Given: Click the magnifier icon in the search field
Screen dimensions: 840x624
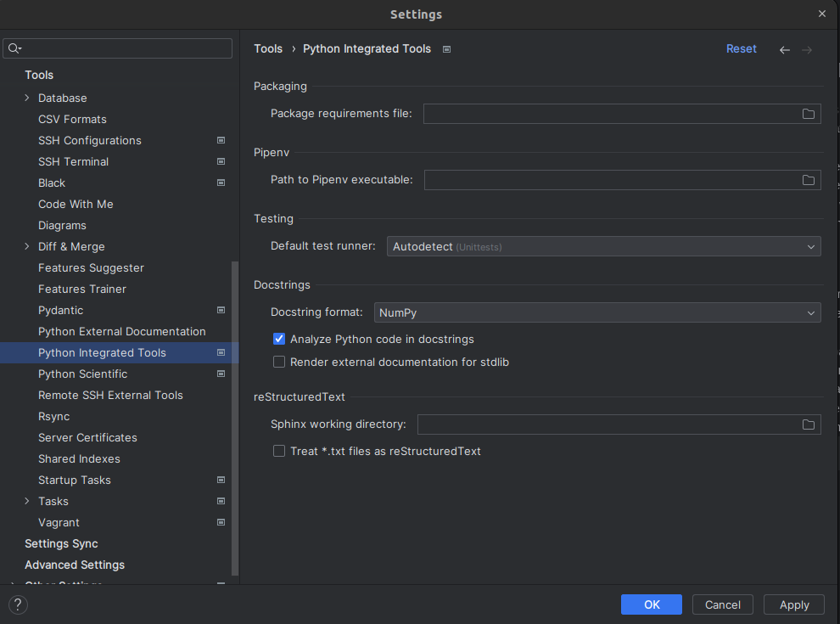Looking at the screenshot, I should click(15, 48).
